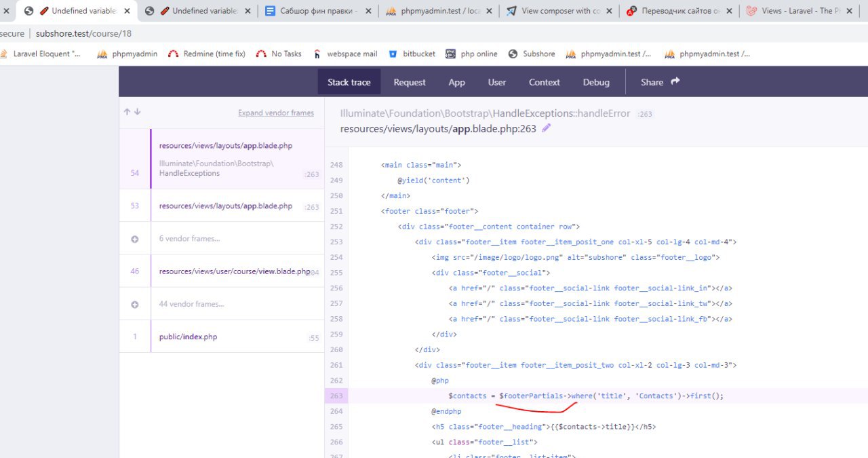Screen dimensions: 868x458
Task: Open the webspace mail bookmark
Action: point(345,54)
